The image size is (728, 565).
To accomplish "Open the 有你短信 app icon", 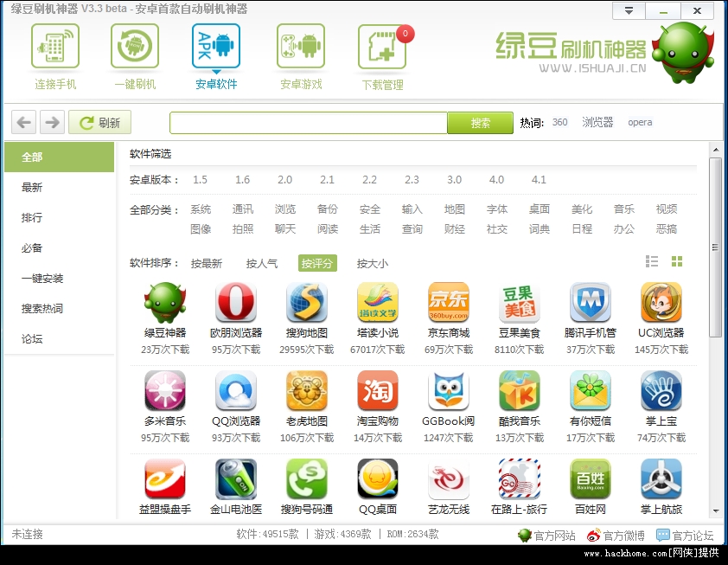I will (x=591, y=391).
